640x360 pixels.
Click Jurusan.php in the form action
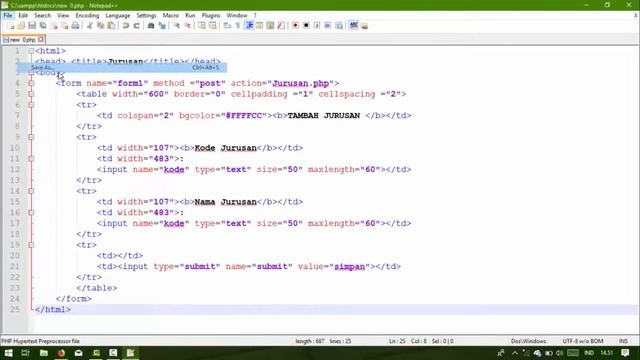click(x=300, y=83)
